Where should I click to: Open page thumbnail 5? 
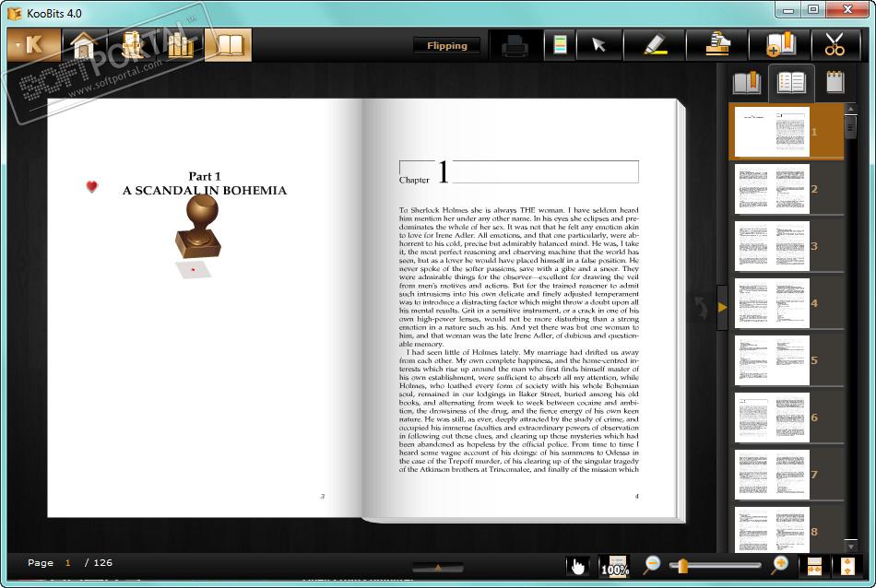(772, 360)
